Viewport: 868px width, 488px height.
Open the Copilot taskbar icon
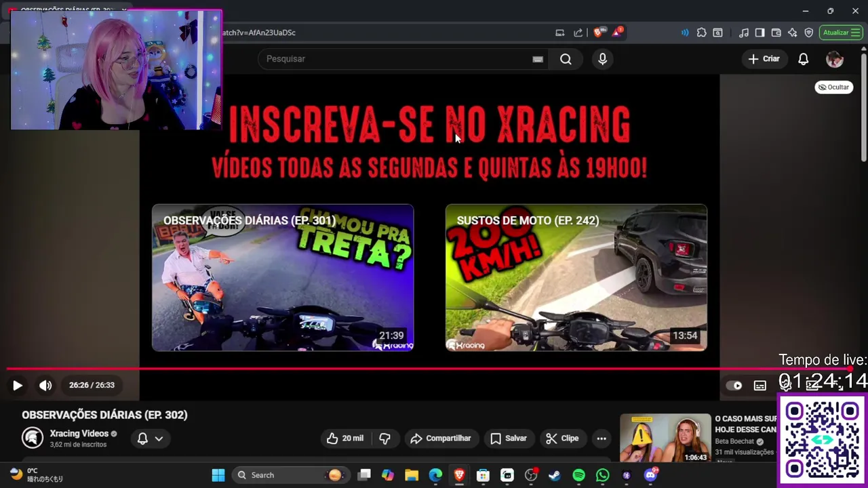pyautogui.click(x=387, y=475)
